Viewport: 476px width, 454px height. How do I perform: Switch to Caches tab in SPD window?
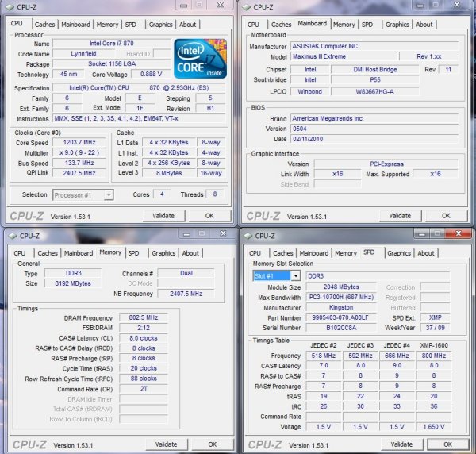tap(283, 253)
